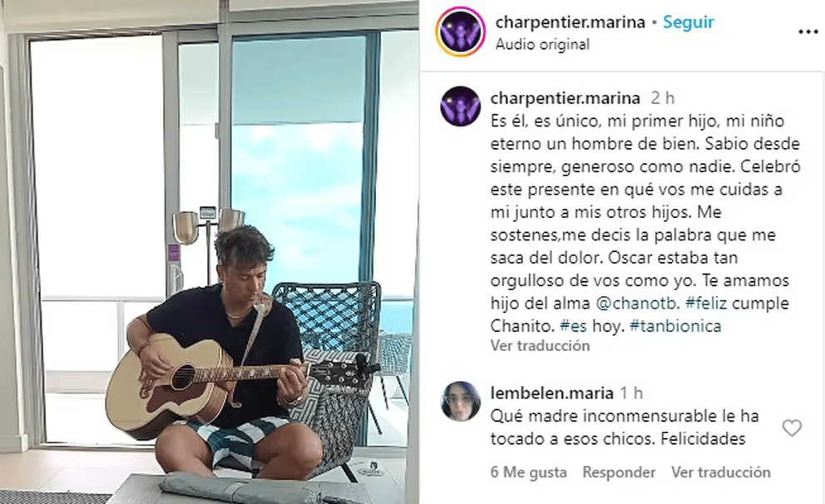Open lembelen.maria's profile avatar
This screenshot has width=825, height=504.
tap(461, 402)
